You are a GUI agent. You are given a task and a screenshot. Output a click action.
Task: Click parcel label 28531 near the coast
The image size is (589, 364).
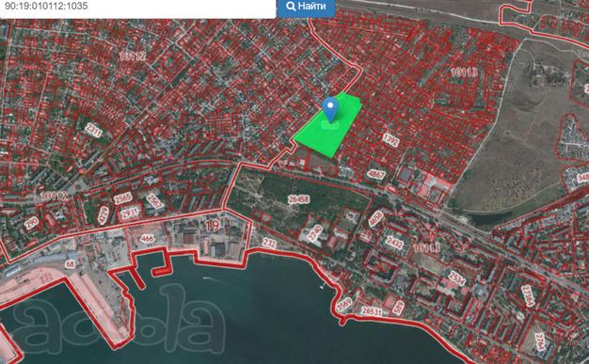(371, 311)
